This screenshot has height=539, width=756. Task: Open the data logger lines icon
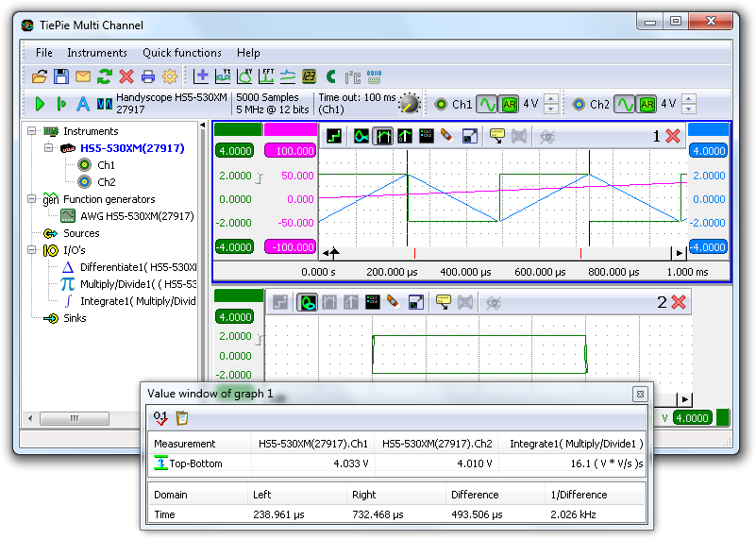(288, 76)
